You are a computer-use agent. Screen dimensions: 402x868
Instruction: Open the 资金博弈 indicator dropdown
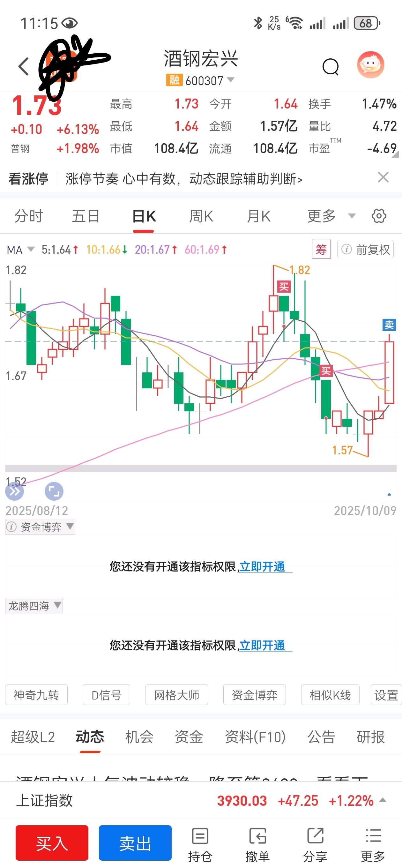(40, 527)
